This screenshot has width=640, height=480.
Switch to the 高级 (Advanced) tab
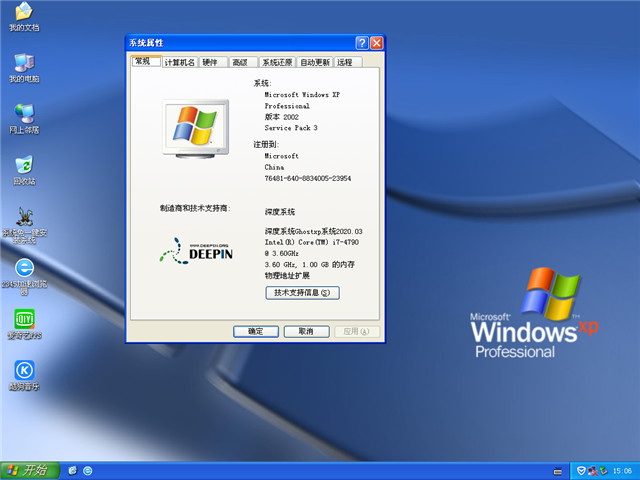(243, 62)
